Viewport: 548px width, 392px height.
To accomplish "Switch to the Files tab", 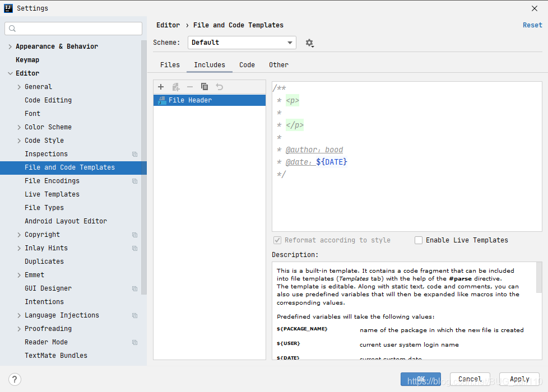I will point(170,64).
